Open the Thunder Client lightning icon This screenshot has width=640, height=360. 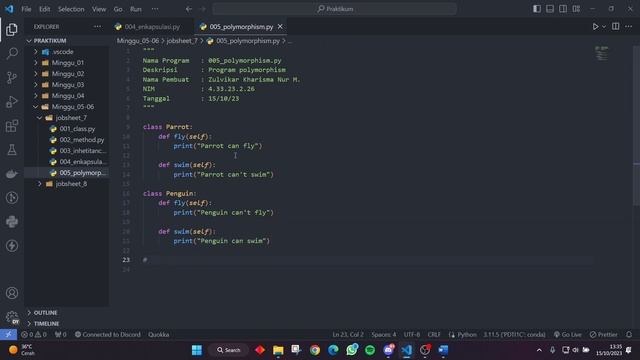[x=12, y=246]
